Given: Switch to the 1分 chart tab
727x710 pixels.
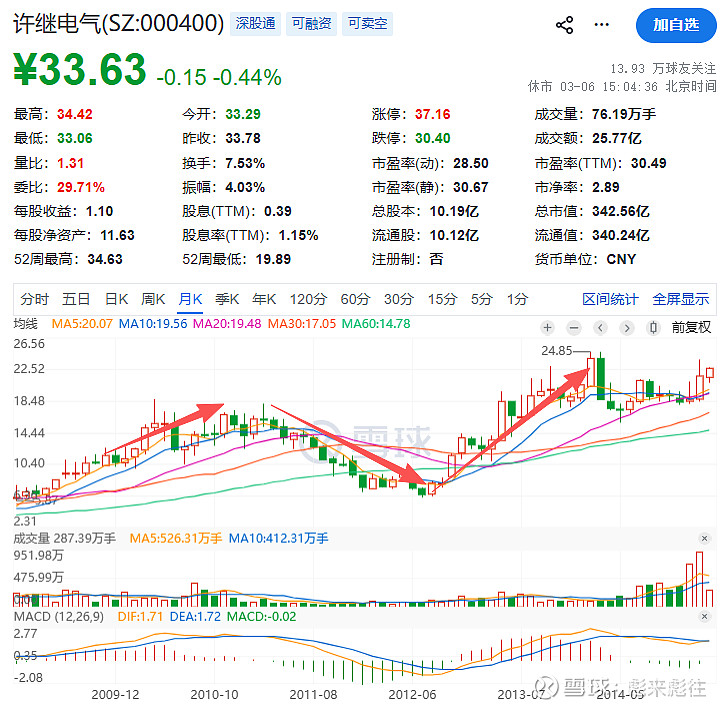Looking at the screenshot, I should (x=517, y=299).
